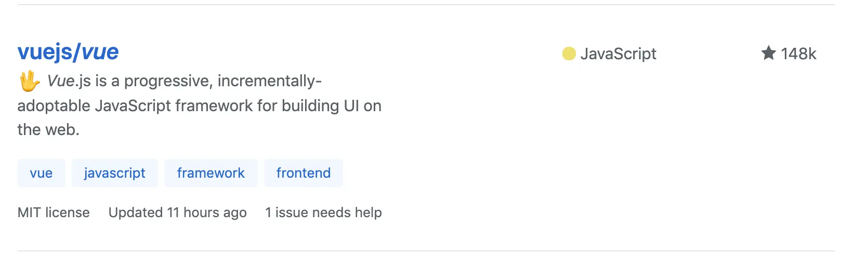This screenshot has width=868, height=266.
Task: Select the javascript topic tag
Action: (x=115, y=173)
